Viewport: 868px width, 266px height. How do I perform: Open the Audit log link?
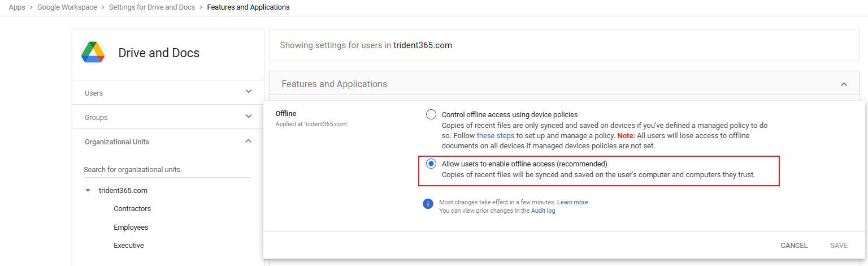click(543, 211)
